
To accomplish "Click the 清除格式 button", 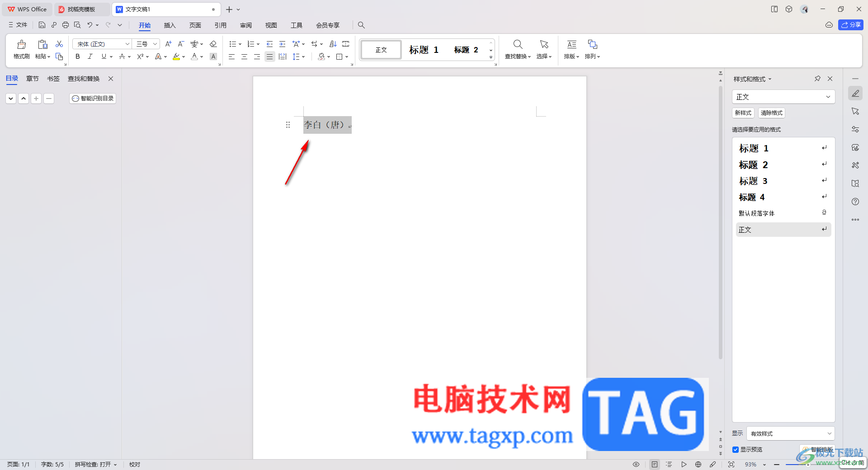I will [x=772, y=113].
